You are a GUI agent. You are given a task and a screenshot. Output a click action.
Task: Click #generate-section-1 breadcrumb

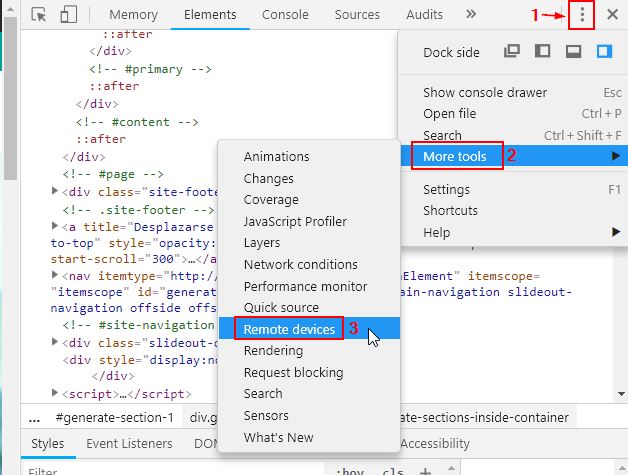point(115,418)
